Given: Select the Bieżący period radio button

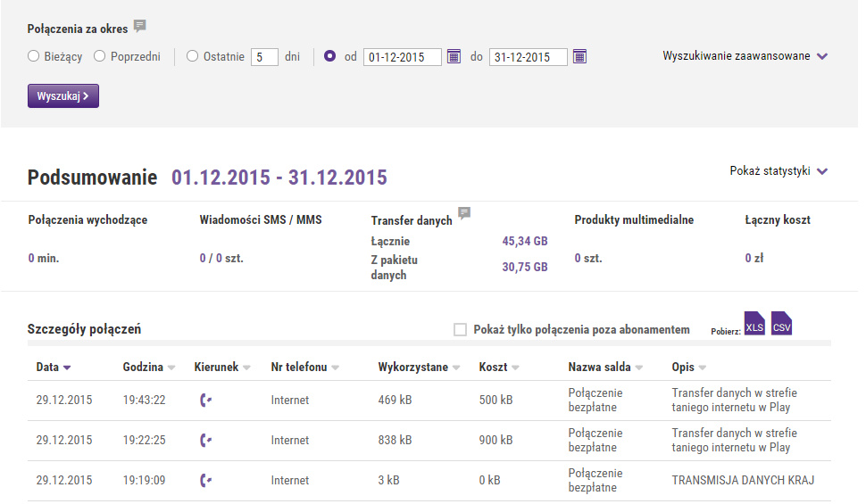Looking at the screenshot, I should coord(34,56).
